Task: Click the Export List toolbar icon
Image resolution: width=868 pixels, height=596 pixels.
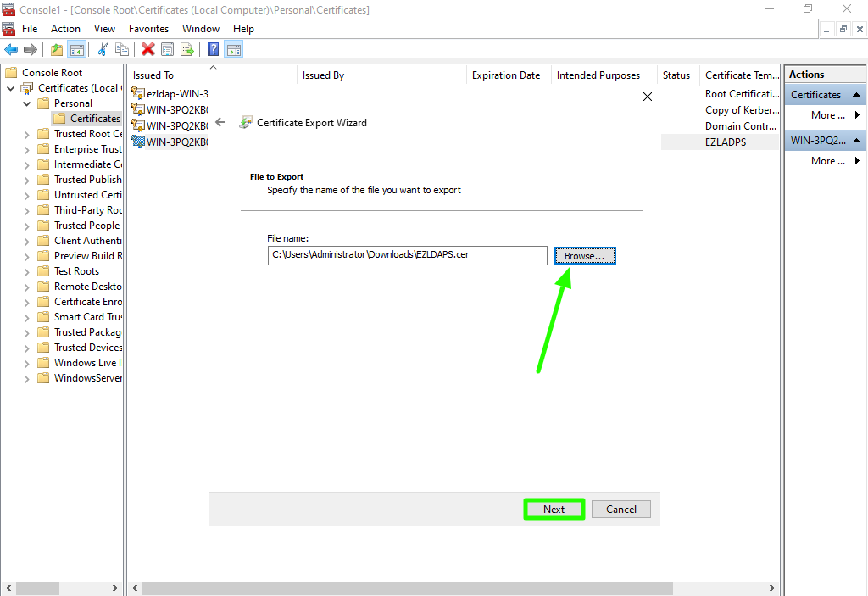Action: tap(187, 50)
